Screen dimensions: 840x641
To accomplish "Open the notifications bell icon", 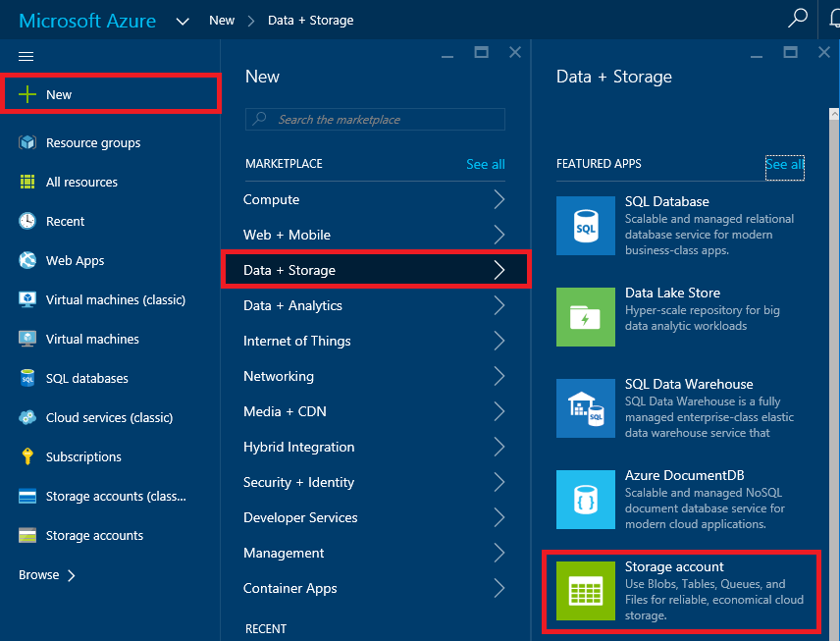I will coord(832,19).
